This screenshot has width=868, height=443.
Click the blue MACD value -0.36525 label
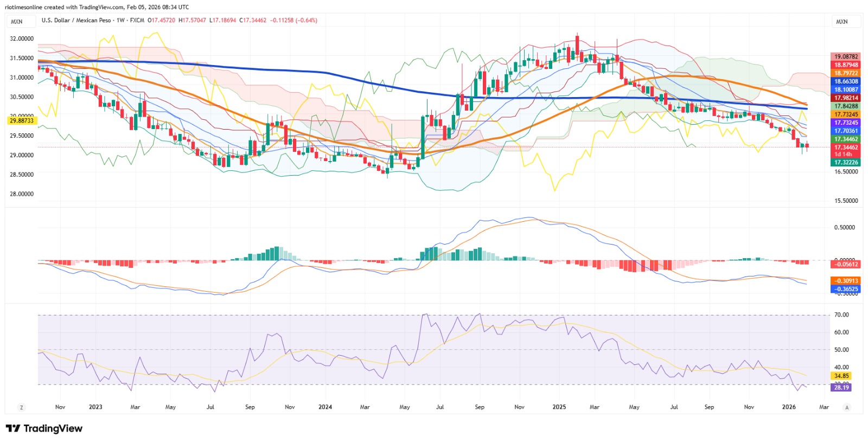point(846,289)
